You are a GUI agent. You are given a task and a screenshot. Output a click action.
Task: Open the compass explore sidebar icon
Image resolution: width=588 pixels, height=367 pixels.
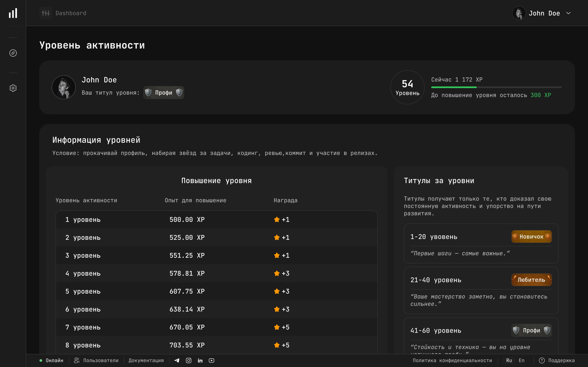pyautogui.click(x=13, y=53)
